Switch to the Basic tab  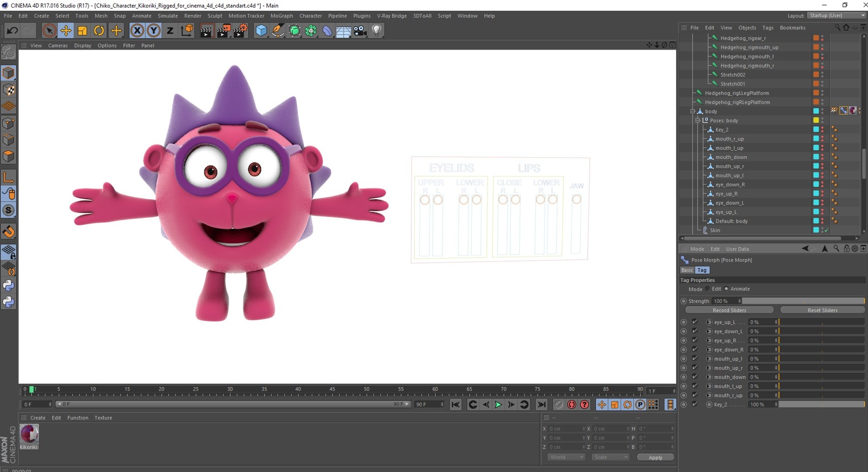point(687,270)
